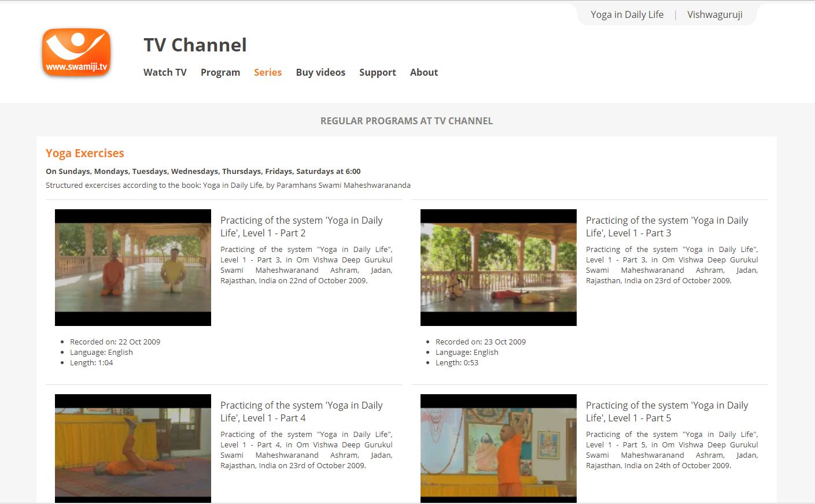Open the Buy videos section
Image resolution: width=815 pixels, height=504 pixels.
320,72
